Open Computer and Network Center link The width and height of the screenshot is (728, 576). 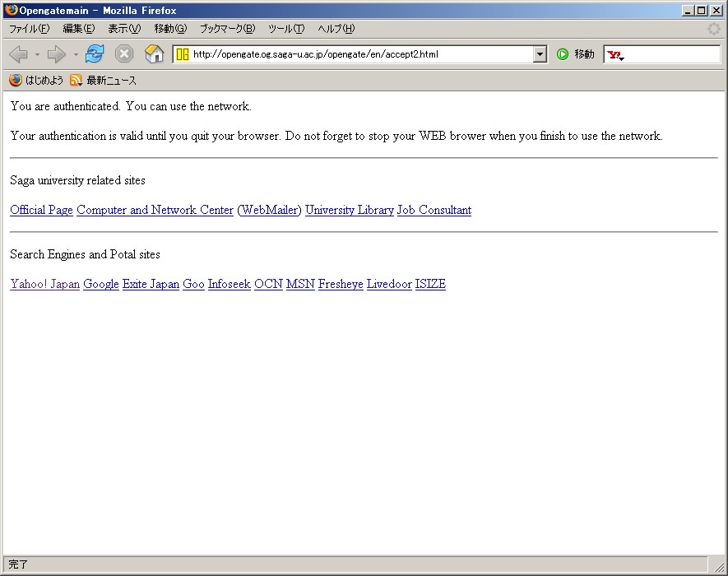155,210
